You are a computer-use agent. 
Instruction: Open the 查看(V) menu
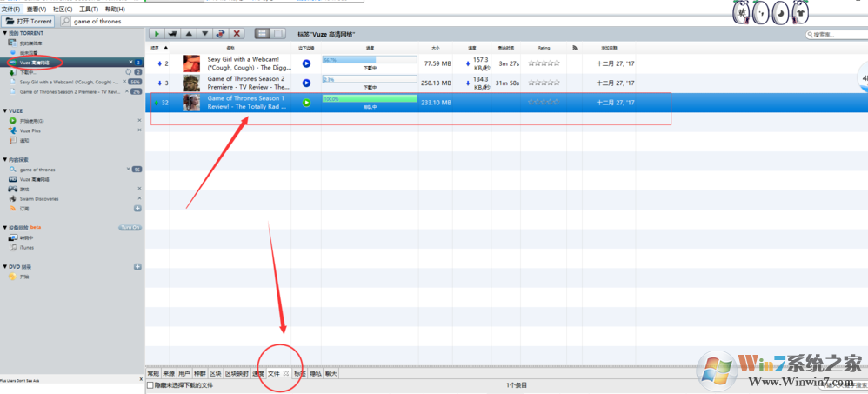pos(36,10)
